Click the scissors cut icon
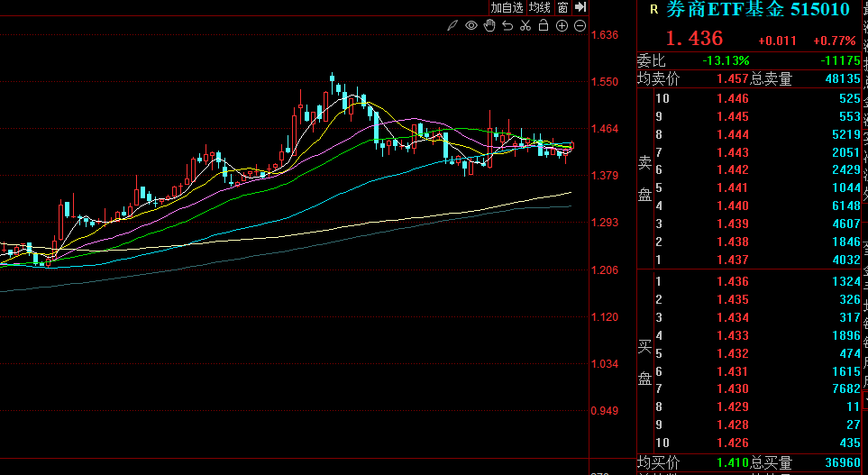Viewport: 868px width, 475px height. (x=525, y=25)
